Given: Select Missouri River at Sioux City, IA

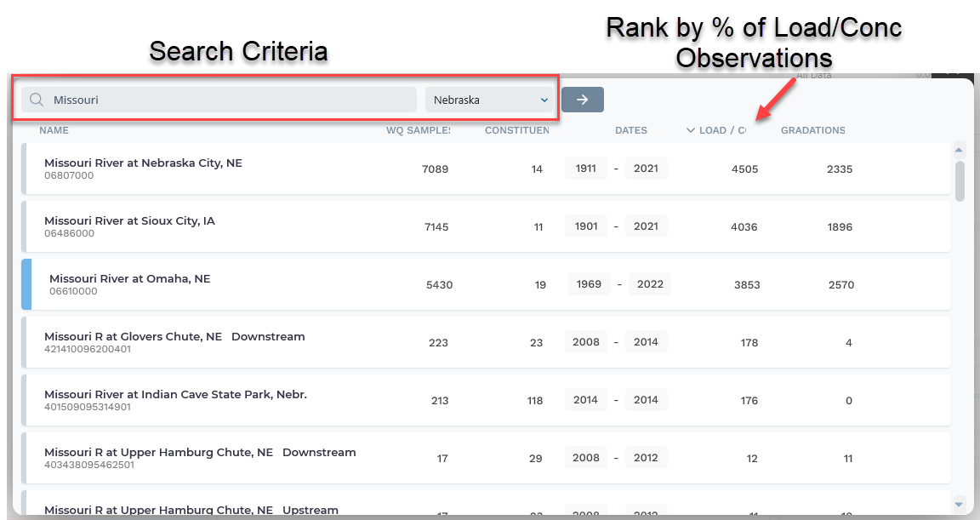Looking at the screenshot, I should [x=129, y=220].
